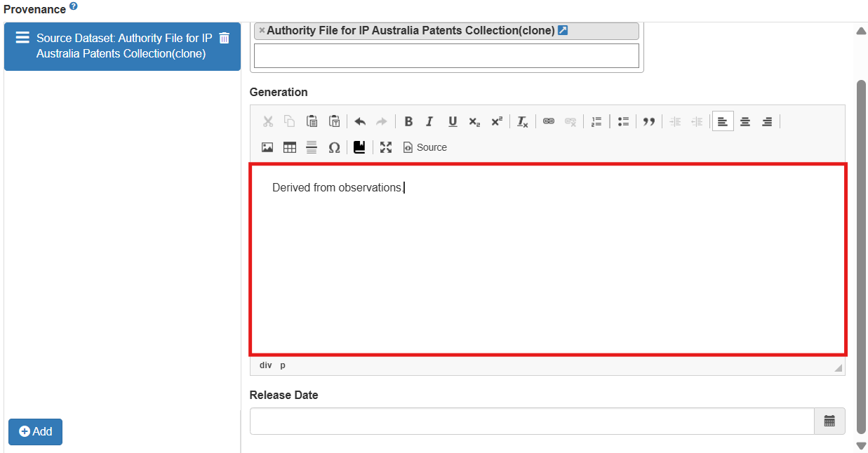Insert special character with Omega icon
Image resolution: width=868 pixels, height=453 pixels.
334,147
